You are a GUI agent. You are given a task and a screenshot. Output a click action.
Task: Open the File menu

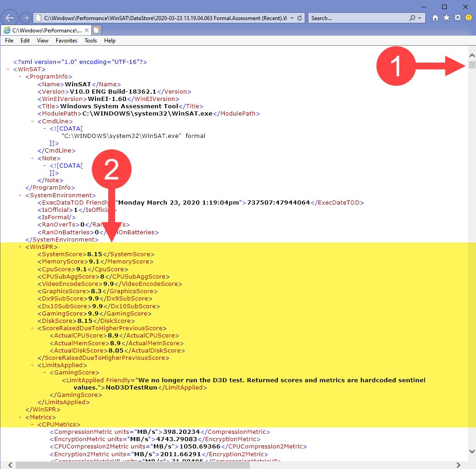click(9, 41)
